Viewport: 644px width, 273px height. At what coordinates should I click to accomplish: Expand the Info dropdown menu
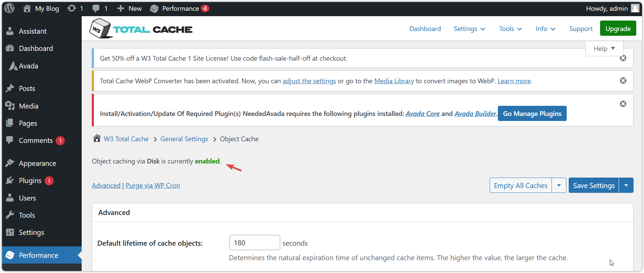(x=545, y=29)
